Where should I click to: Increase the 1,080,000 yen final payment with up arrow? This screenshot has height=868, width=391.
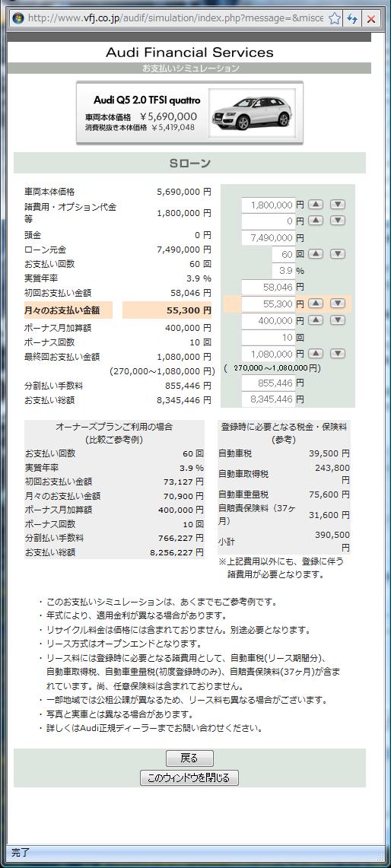tap(315, 353)
